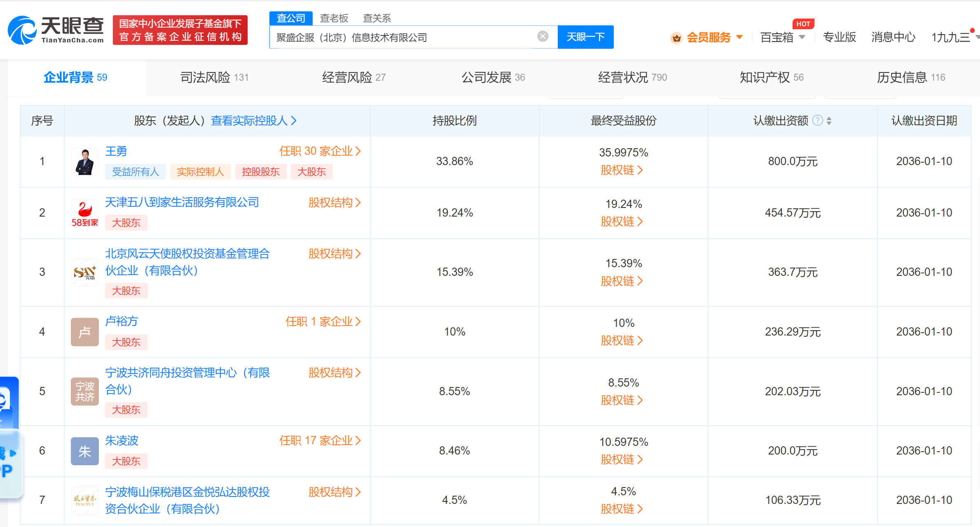Open 股权链 for the 4.5% row
Image resolution: width=980 pixels, height=527 pixels.
pos(622,509)
